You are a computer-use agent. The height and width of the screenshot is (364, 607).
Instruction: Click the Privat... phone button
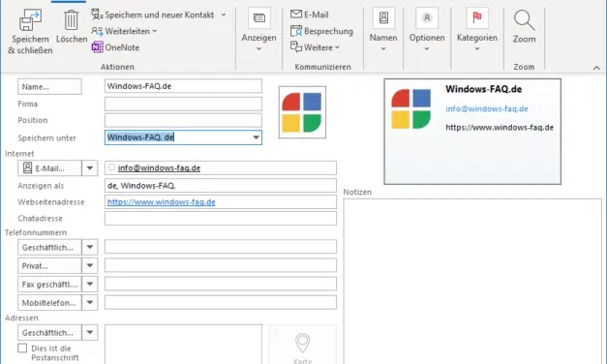(x=49, y=265)
